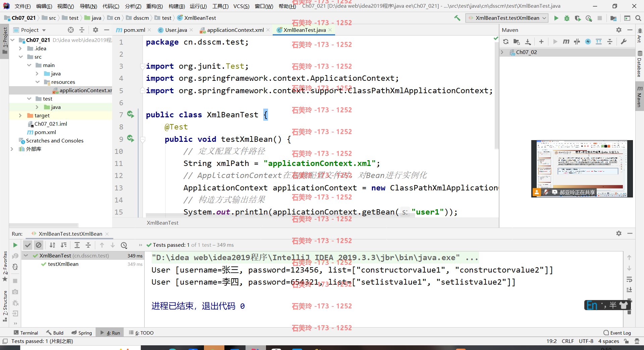
Task: Open the 6: TODO tool window
Action: click(x=141, y=333)
